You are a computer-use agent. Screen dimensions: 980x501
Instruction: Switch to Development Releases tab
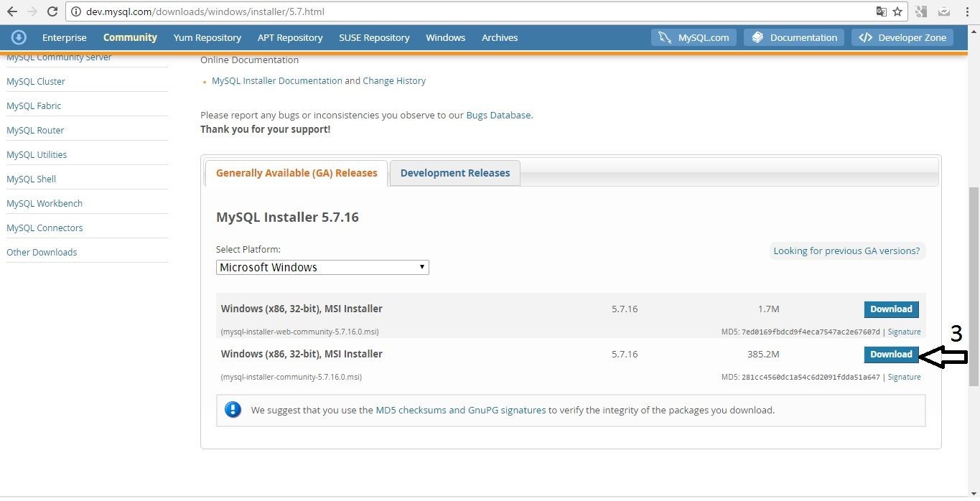(455, 173)
